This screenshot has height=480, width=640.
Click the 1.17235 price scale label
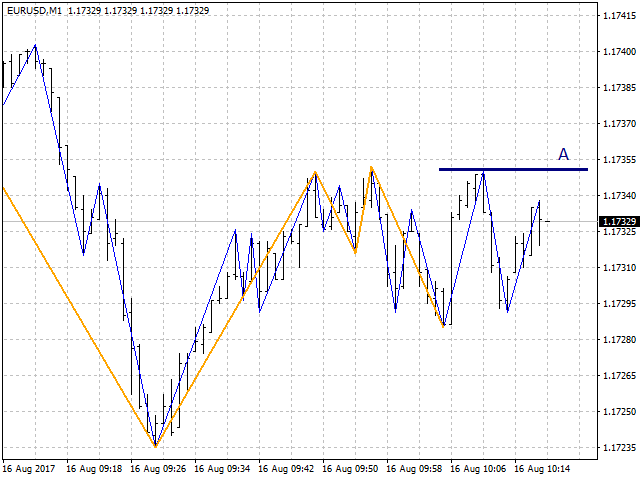click(x=619, y=448)
